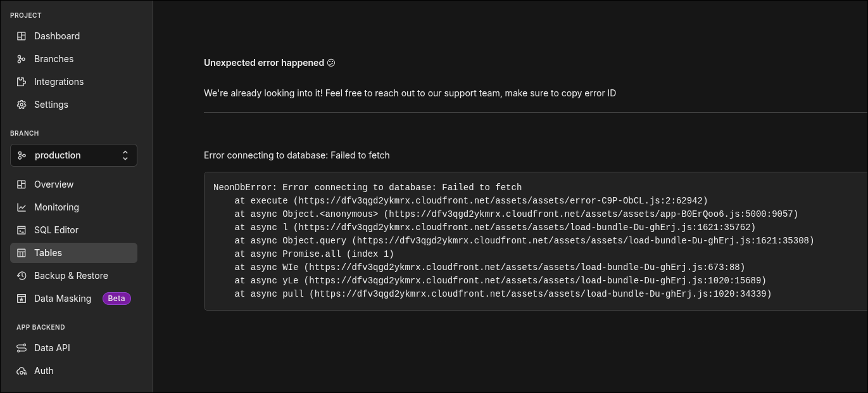Click the Branches icon

click(22, 59)
